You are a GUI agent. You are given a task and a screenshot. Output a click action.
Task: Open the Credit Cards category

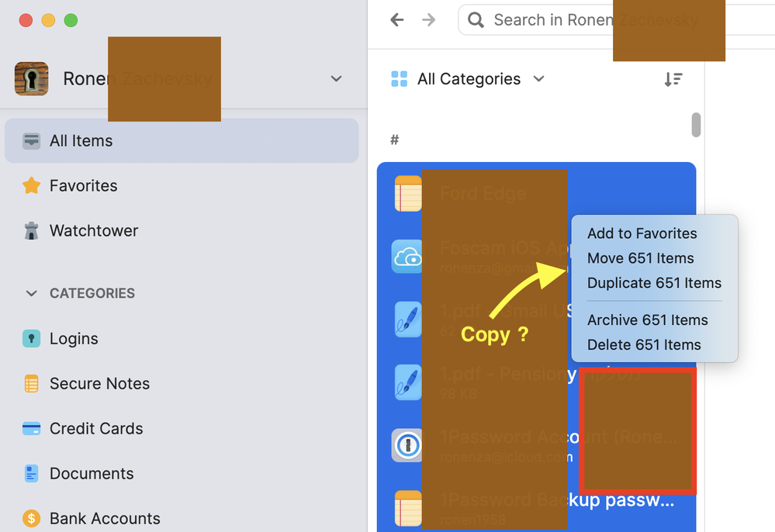click(x=95, y=429)
